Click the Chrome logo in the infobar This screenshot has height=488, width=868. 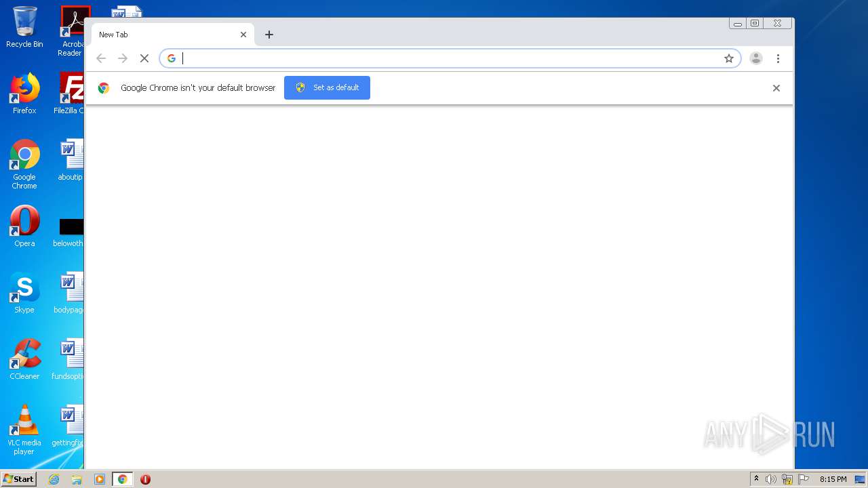pyautogui.click(x=104, y=88)
